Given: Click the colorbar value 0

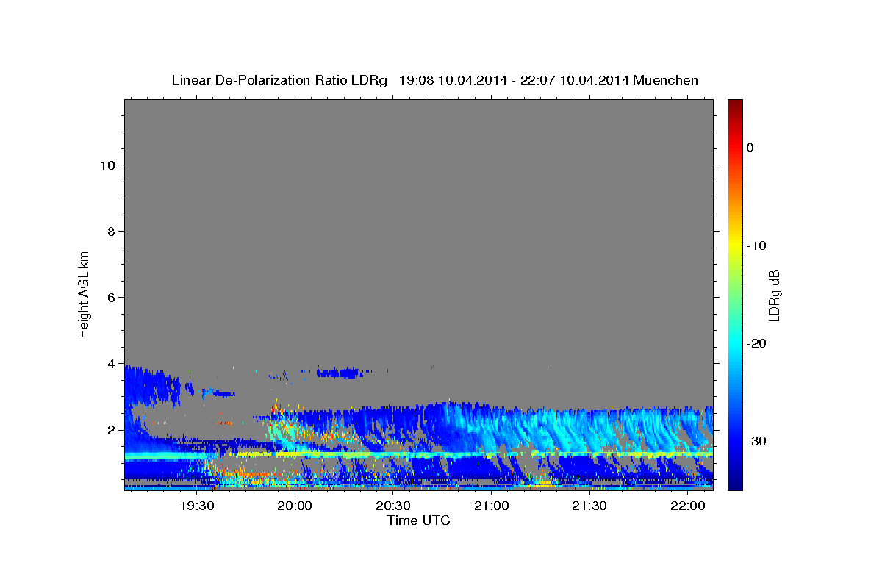Looking at the screenshot, I should (x=750, y=148).
